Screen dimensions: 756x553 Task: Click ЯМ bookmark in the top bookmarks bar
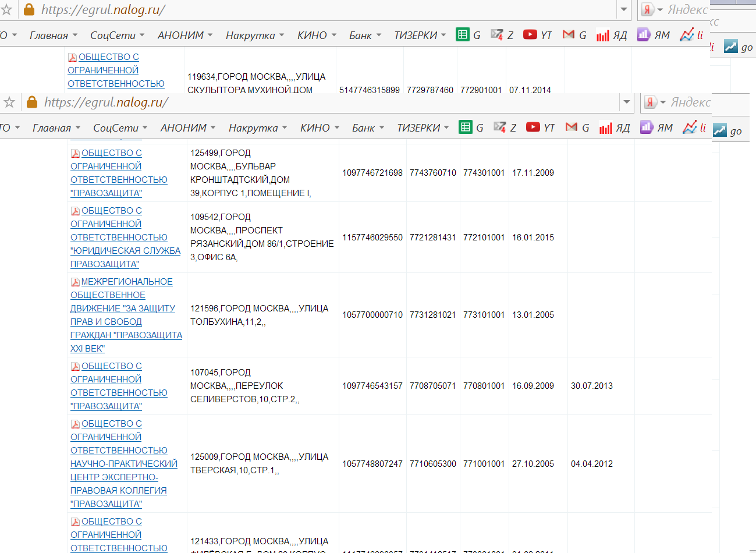654,35
